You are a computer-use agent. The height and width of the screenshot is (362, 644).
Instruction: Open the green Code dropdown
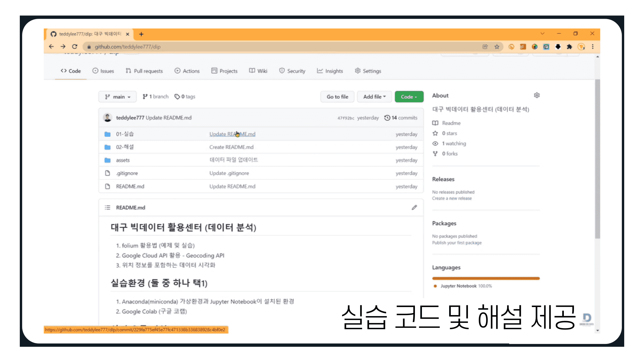[x=409, y=97]
